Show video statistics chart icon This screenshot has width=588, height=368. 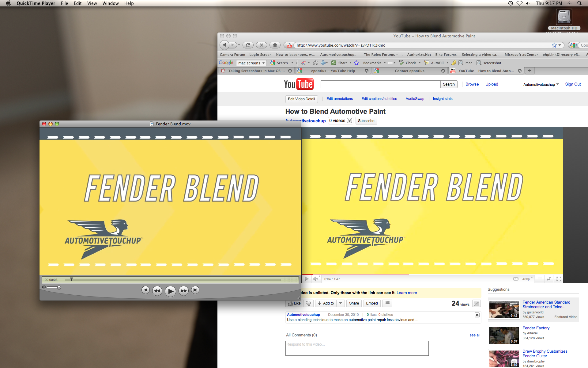click(476, 304)
